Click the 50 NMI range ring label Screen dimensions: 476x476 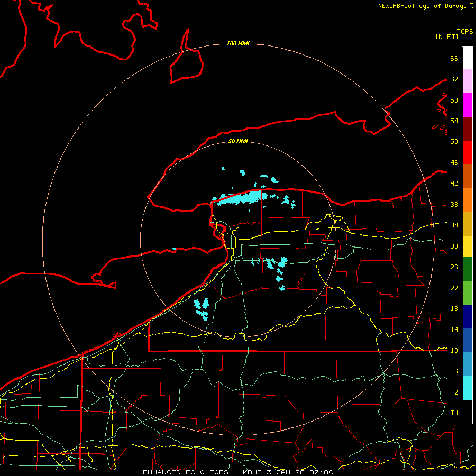click(x=238, y=141)
